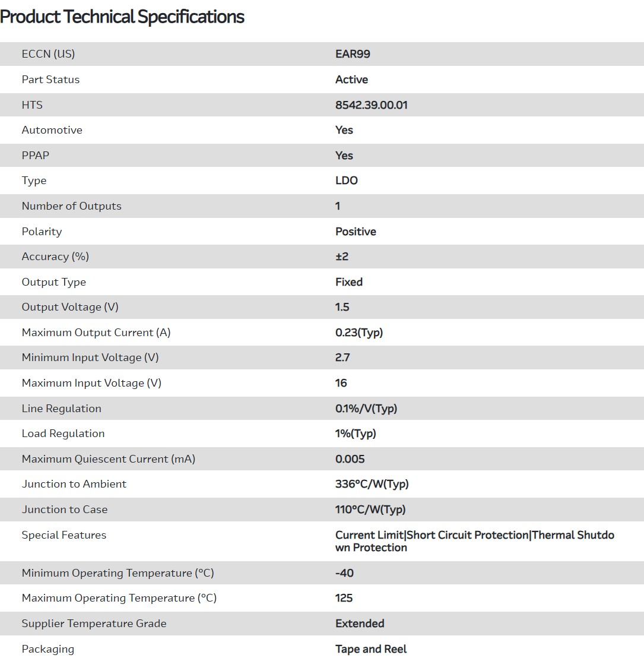Select the Special Features label

point(64,535)
